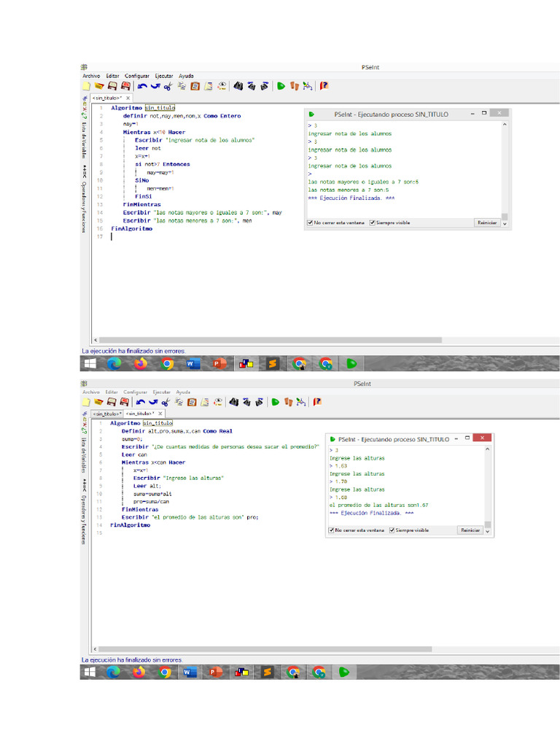
Task: Open the Configurar menu in the notas window
Action: pyautogui.click(x=137, y=76)
